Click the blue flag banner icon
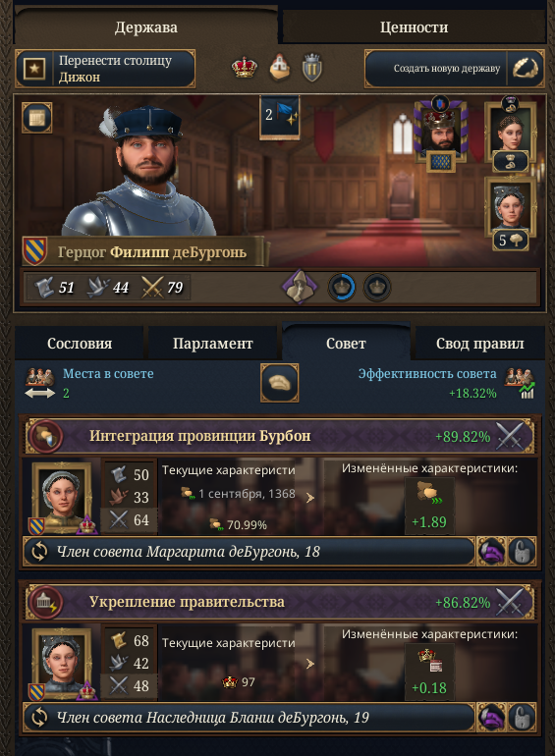Screen dimensions: 555x756 pyautogui.click(x=280, y=117)
